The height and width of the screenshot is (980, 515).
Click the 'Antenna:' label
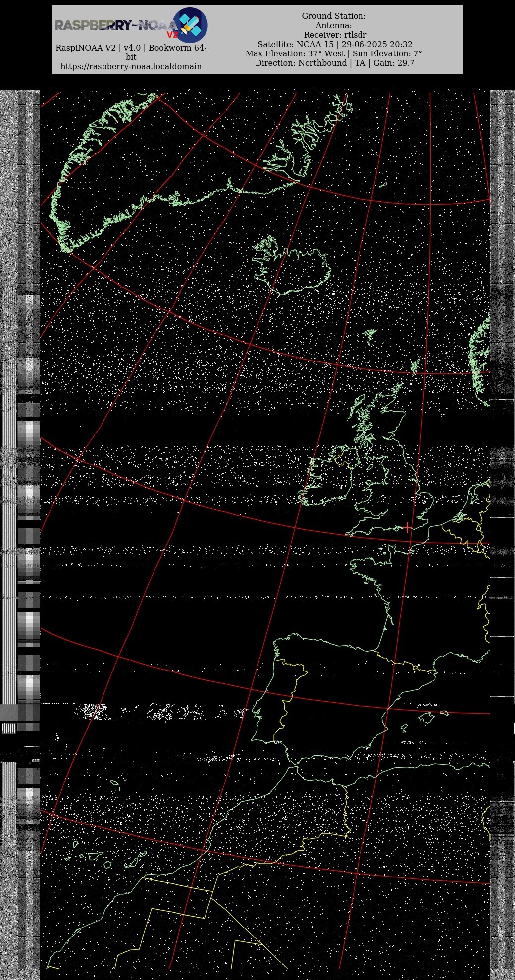tap(334, 25)
